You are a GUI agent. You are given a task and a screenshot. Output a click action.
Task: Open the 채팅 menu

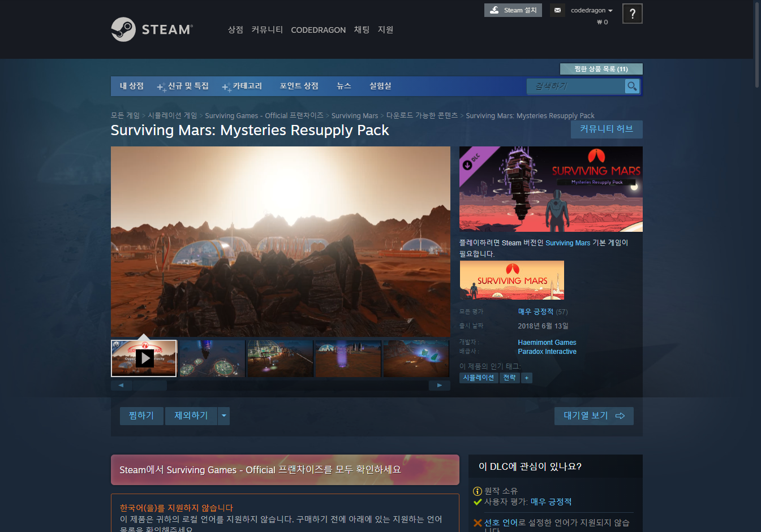(362, 30)
